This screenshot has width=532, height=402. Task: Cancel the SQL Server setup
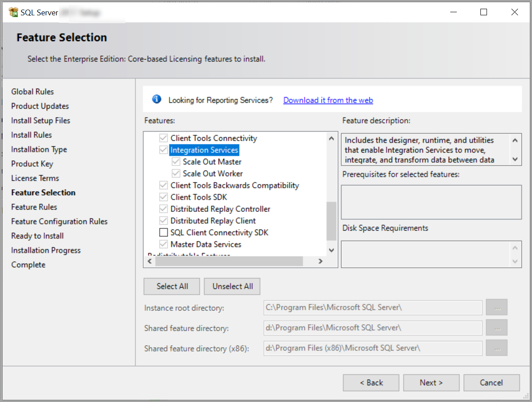pyautogui.click(x=491, y=382)
